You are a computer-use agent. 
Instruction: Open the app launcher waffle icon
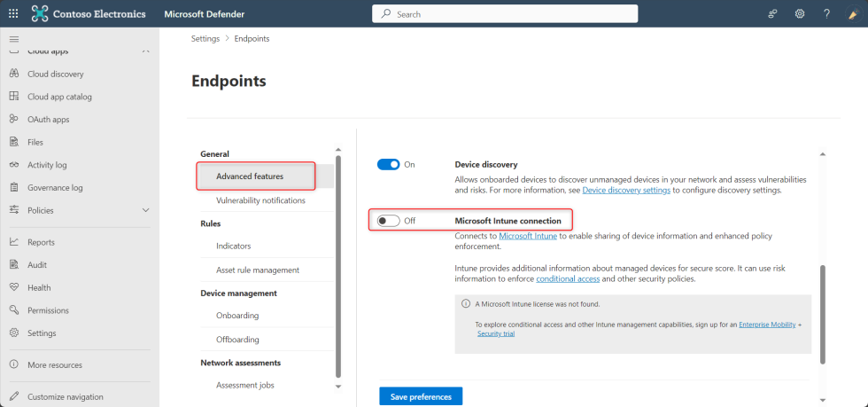[x=13, y=14]
